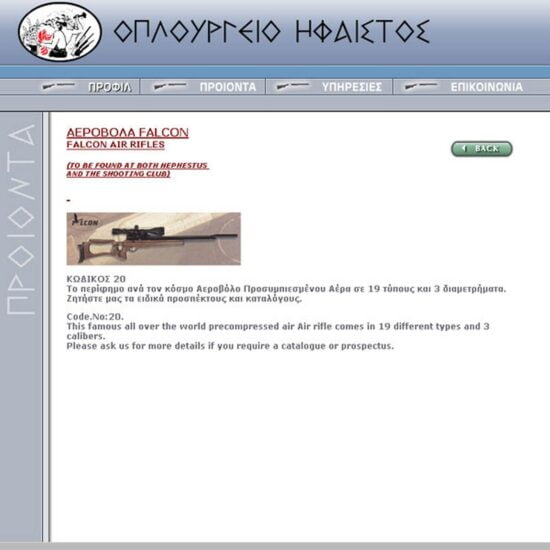This screenshot has width=550, height=550.
Task: Click the Code.No:20. text
Action: click(95, 317)
